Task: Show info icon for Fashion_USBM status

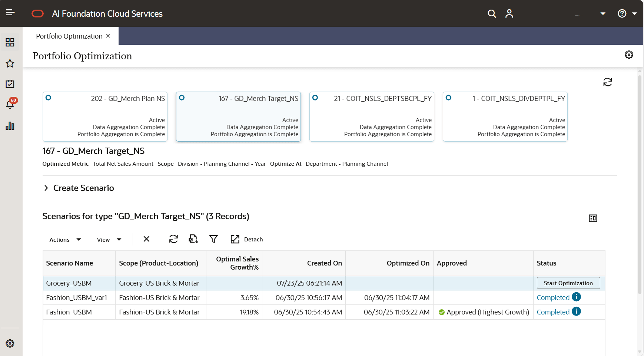Action: pos(576,311)
